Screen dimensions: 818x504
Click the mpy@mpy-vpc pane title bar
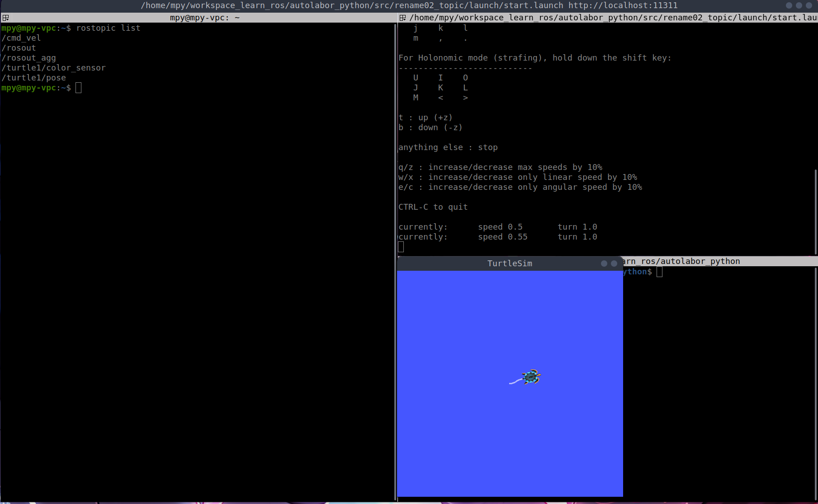204,18
